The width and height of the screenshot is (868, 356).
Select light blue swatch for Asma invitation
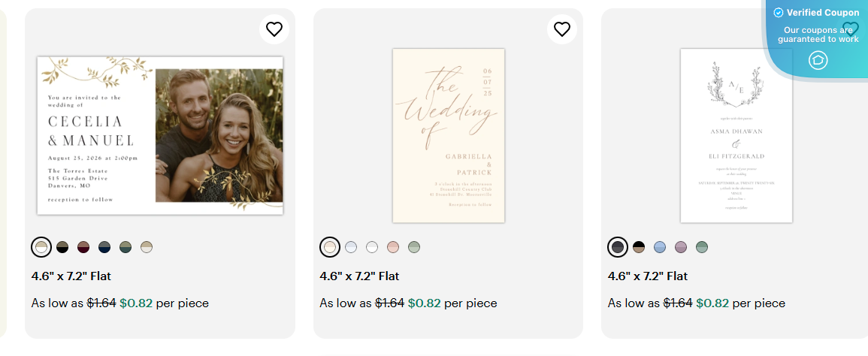[660, 247]
